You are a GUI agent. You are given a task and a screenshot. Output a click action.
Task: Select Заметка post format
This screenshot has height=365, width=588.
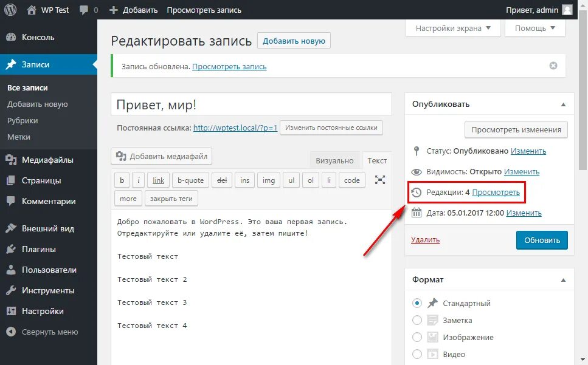pyautogui.click(x=417, y=320)
